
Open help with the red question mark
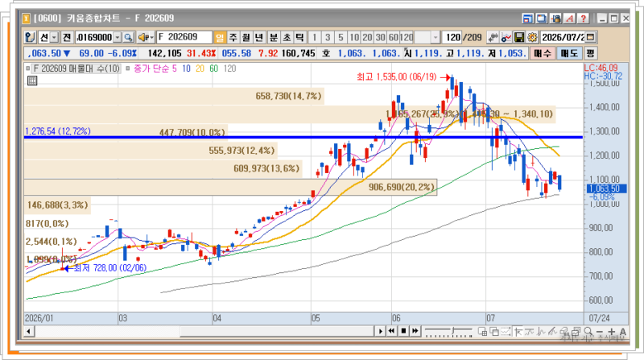tap(583, 18)
